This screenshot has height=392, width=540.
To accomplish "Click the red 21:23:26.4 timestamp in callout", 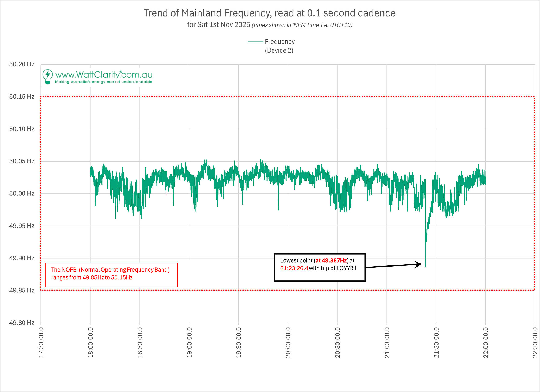I will coord(294,268).
